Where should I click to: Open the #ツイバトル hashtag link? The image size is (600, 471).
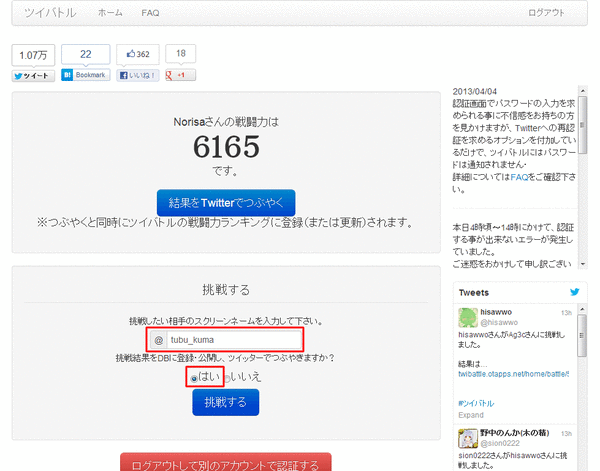click(x=476, y=403)
